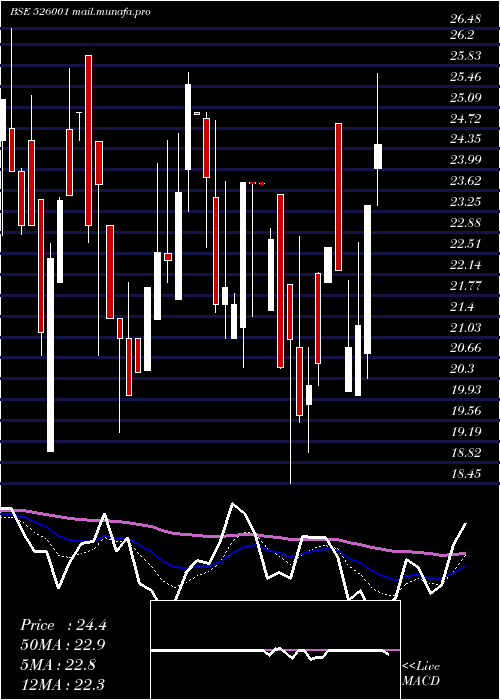Viewport: 500px width, 700px height.
Task: Click the 18.82 price axis label
Action: [466, 453]
